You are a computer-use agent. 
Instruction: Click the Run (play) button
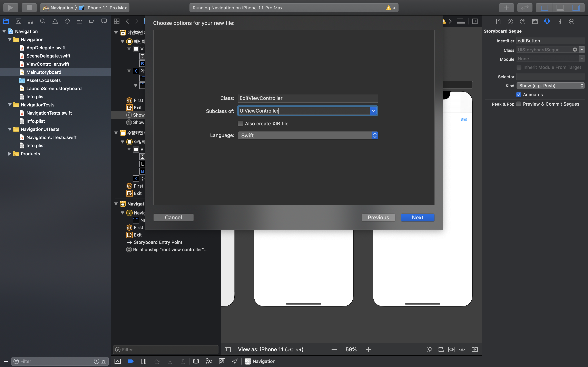click(x=10, y=8)
